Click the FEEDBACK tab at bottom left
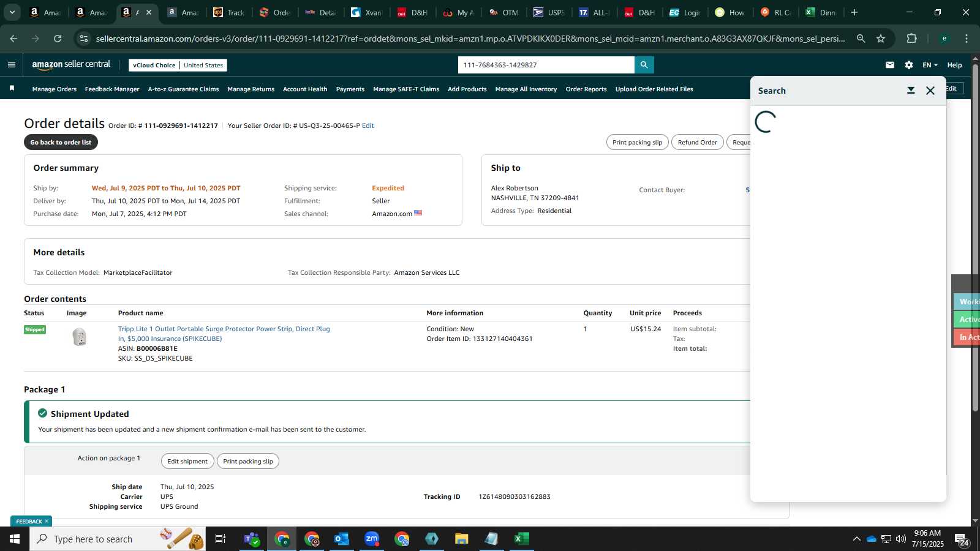The image size is (980, 551). (x=31, y=522)
